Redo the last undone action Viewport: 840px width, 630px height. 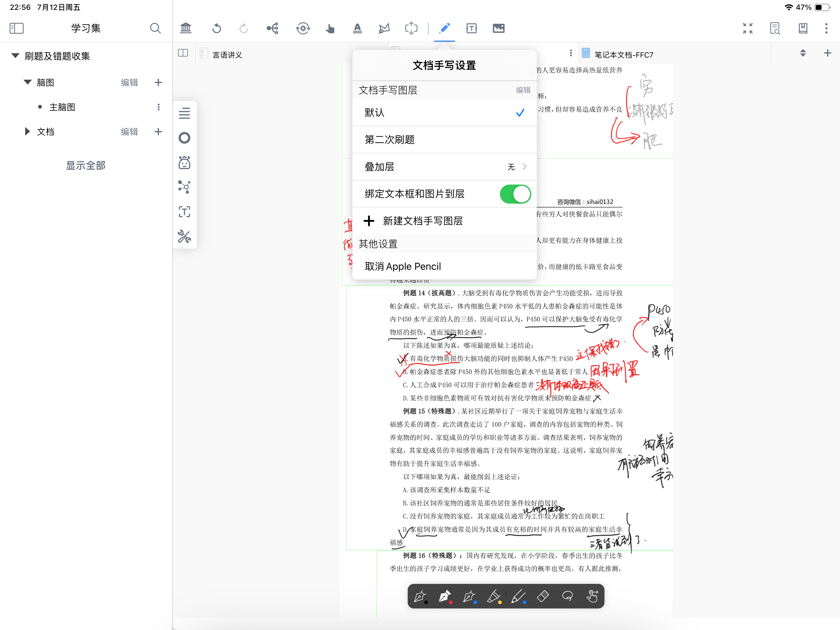[x=244, y=28]
